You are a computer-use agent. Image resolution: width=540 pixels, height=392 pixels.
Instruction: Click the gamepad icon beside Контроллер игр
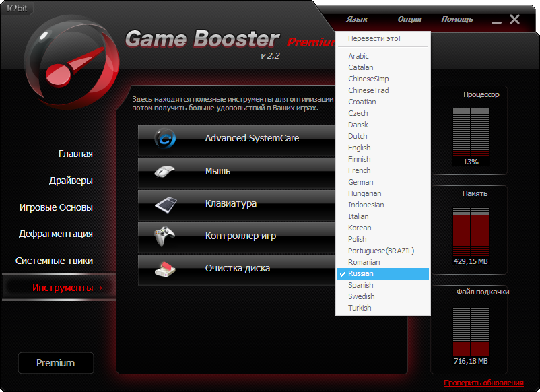(x=164, y=236)
